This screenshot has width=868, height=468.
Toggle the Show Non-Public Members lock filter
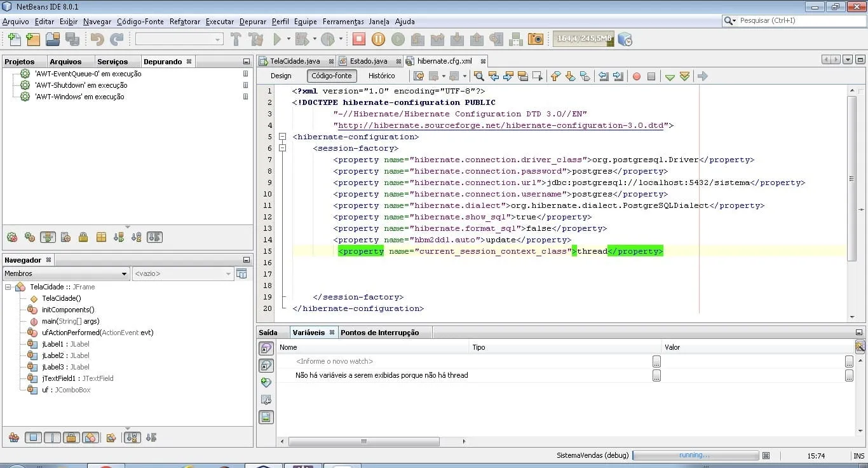tap(71, 437)
